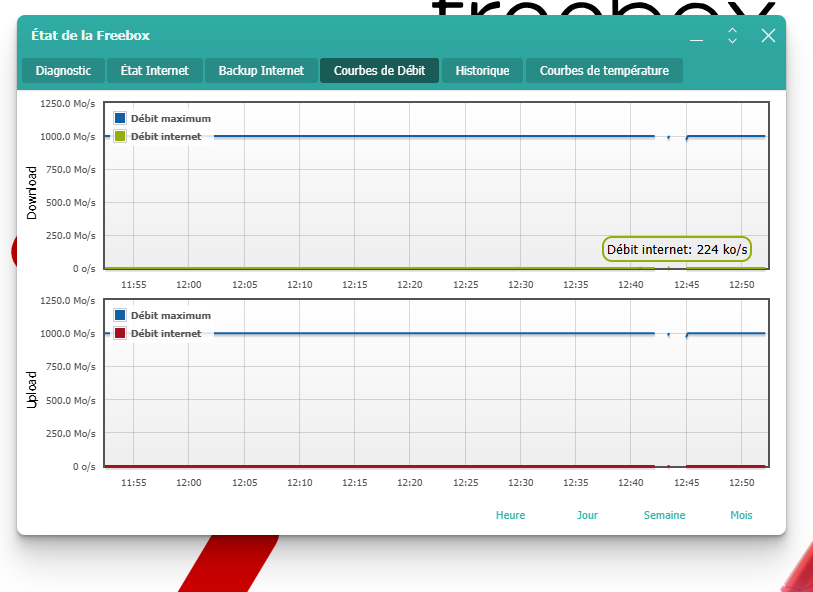Image resolution: width=813 pixels, height=592 pixels.
Task: Click blue Débit maximum swatch in Upload legend
Action: [120, 315]
